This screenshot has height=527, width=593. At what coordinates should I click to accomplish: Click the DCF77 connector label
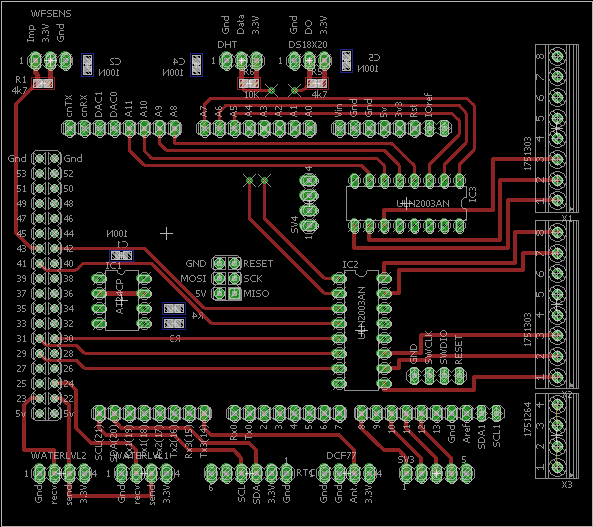coord(341,455)
